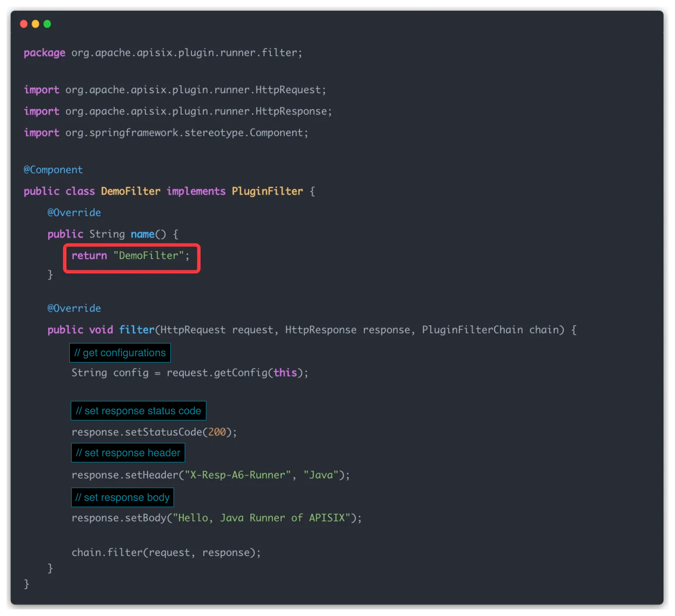Image resolution: width=675 pixels, height=616 pixels.
Task: Click the package declaration line
Action: click(163, 53)
